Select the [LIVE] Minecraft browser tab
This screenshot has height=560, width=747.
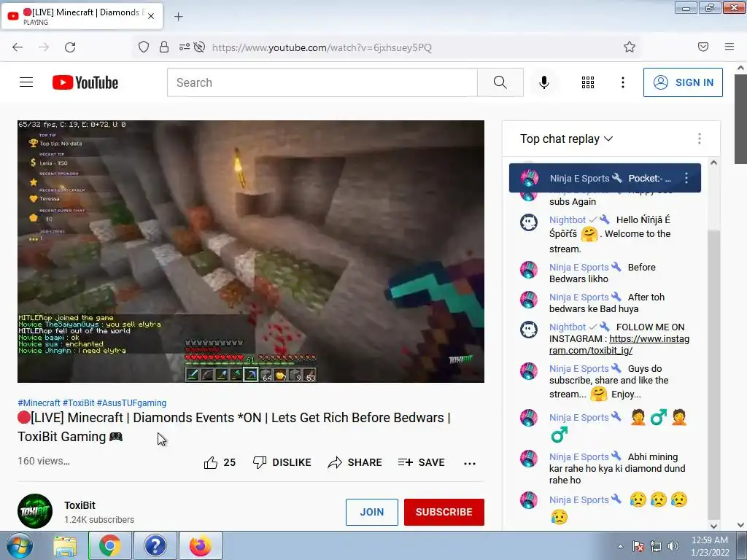(82, 16)
